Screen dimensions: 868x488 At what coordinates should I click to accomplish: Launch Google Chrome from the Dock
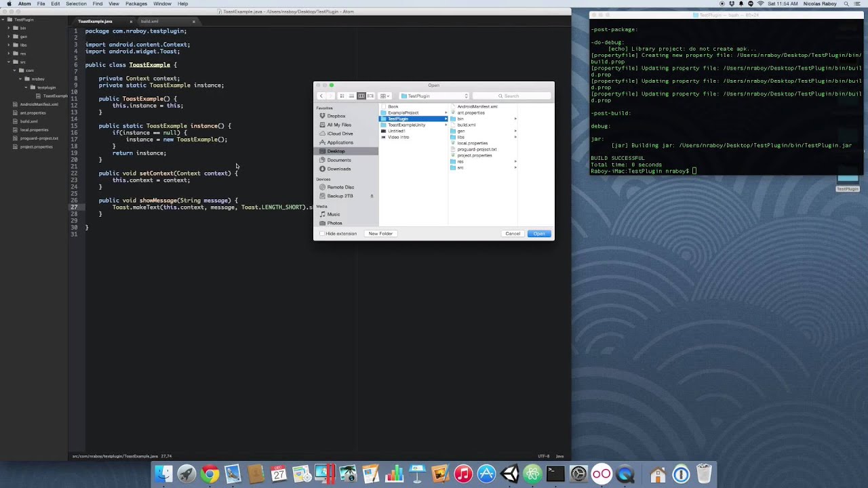[x=210, y=474]
